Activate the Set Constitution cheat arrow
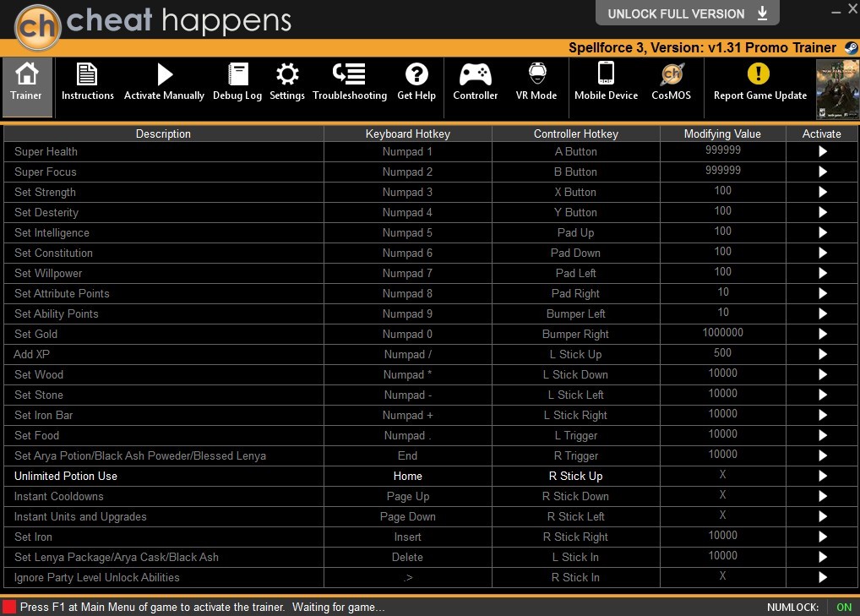860x616 pixels. coord(822,253)
